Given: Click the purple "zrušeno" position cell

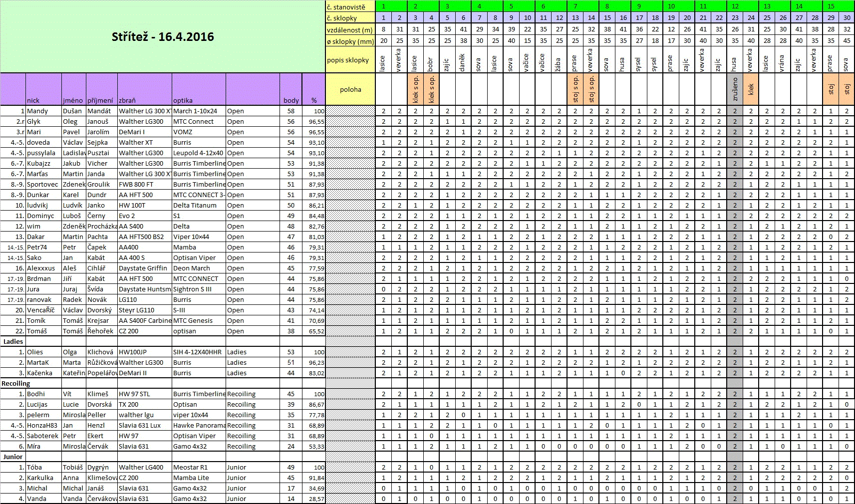Looking at the screenshot, I should 735,90.
